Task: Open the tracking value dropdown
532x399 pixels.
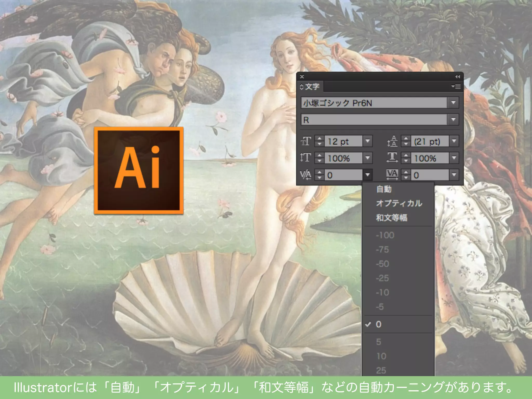Action: (454, 175)
